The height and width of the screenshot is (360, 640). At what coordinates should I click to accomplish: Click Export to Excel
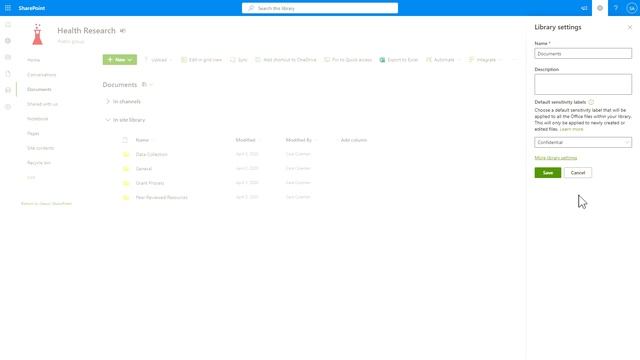click(398, 60)
